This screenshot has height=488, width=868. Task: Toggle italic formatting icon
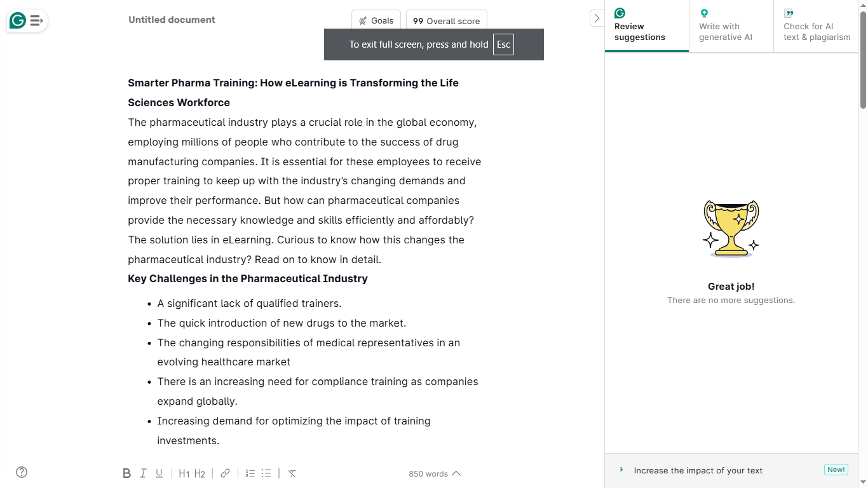143,473
